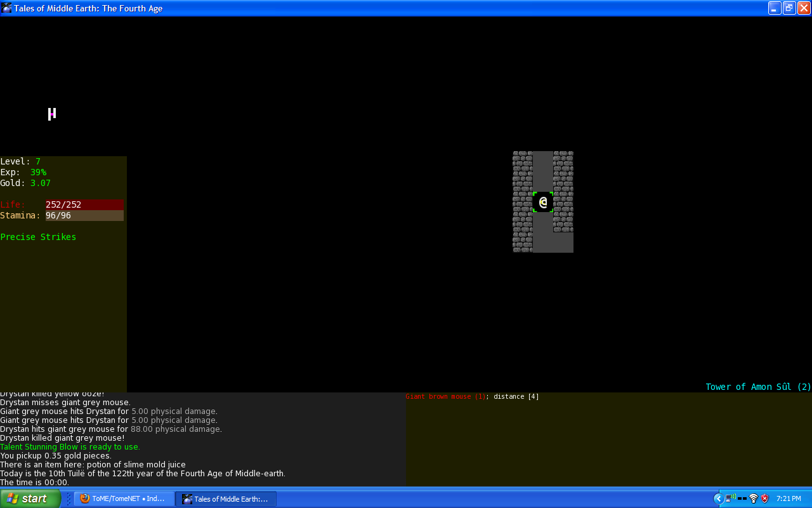Select Giant brown mouse target entry

click(x=472, y=396)
